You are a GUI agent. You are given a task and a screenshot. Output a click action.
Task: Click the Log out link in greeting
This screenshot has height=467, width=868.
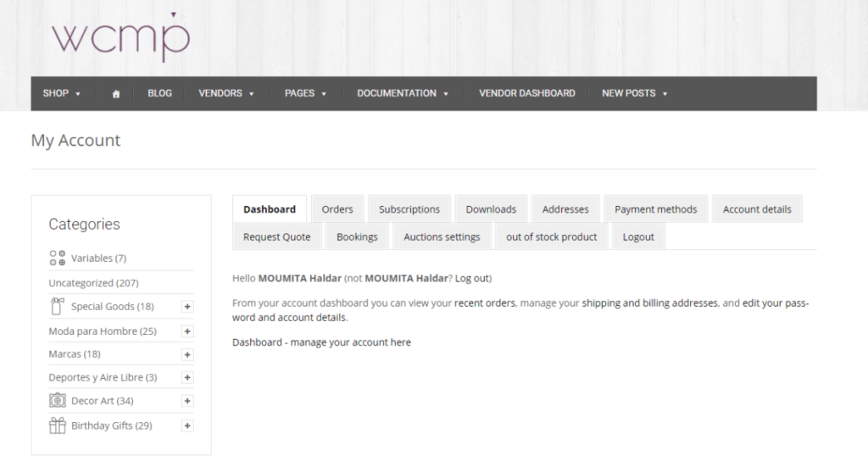(x=471, y=278)
